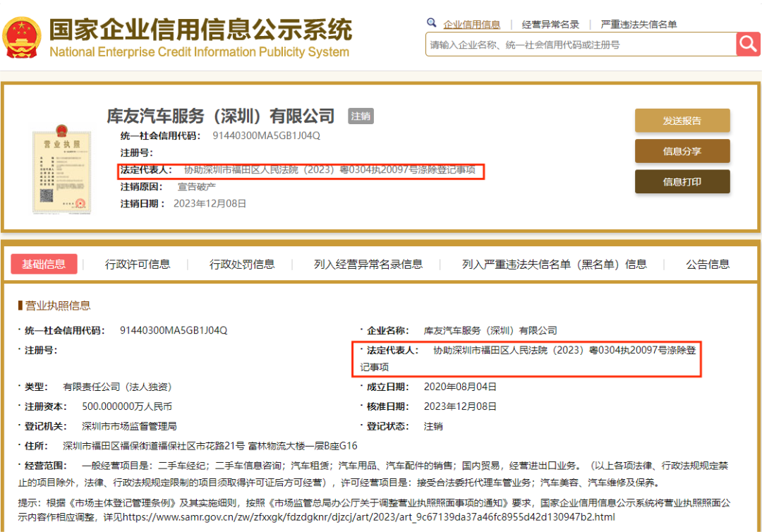Click the small magnifier icon beside 企业信用信息
This screenshot has width=762, height=532.
tap(432, 23)
